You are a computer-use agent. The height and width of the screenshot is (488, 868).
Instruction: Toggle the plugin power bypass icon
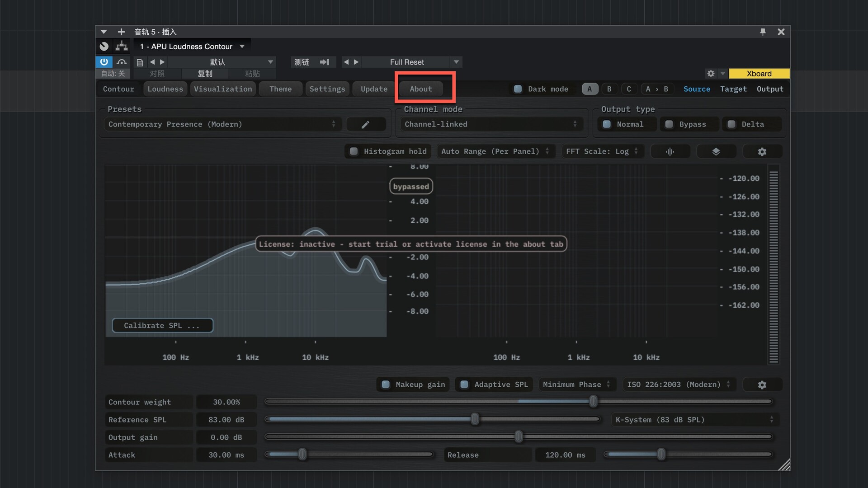click(x=104, y=62)
